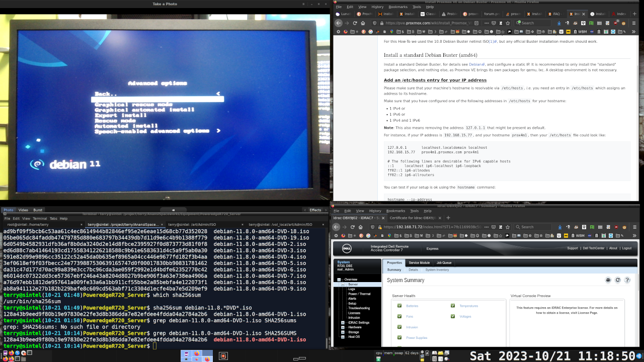This screenshot has width=644, height=362.
Task: Click the Logout link in the iDRAC header
Action: point(626,248)
